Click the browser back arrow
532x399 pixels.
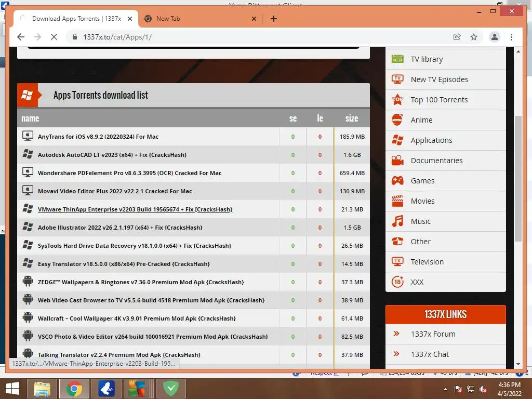[21, 37]
